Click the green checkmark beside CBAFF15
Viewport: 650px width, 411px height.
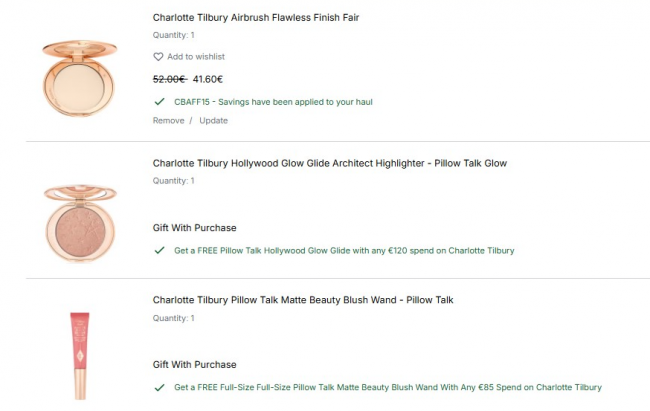pos(159,101)
